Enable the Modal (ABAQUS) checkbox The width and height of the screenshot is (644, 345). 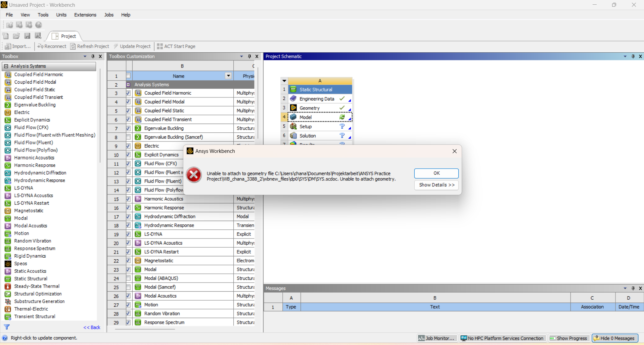128,278
